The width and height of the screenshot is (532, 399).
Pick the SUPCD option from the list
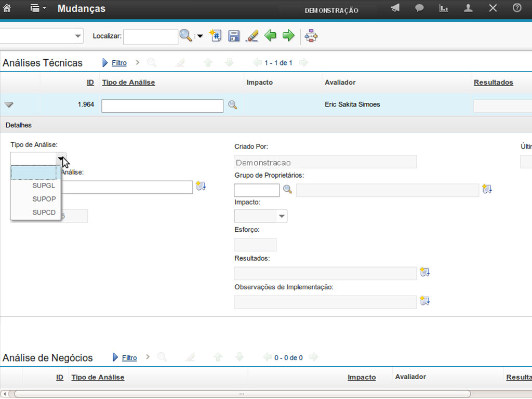(x=44, y=212)
